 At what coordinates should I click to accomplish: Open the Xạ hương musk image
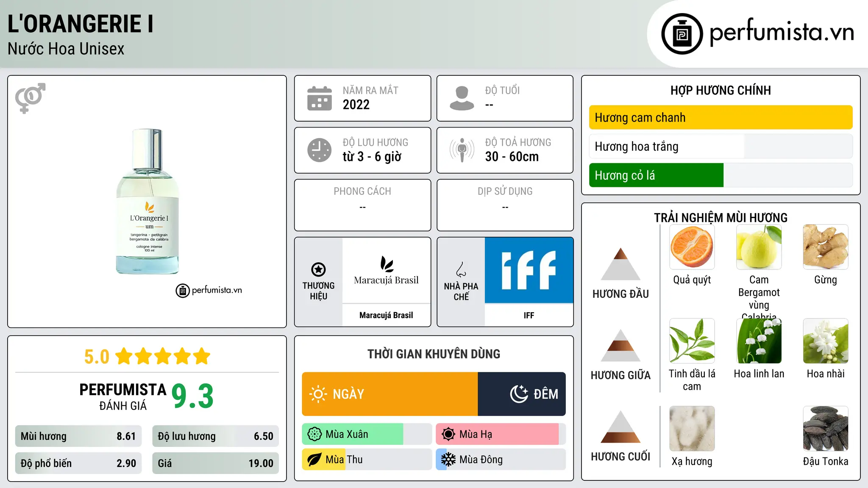tap(692, 429)
